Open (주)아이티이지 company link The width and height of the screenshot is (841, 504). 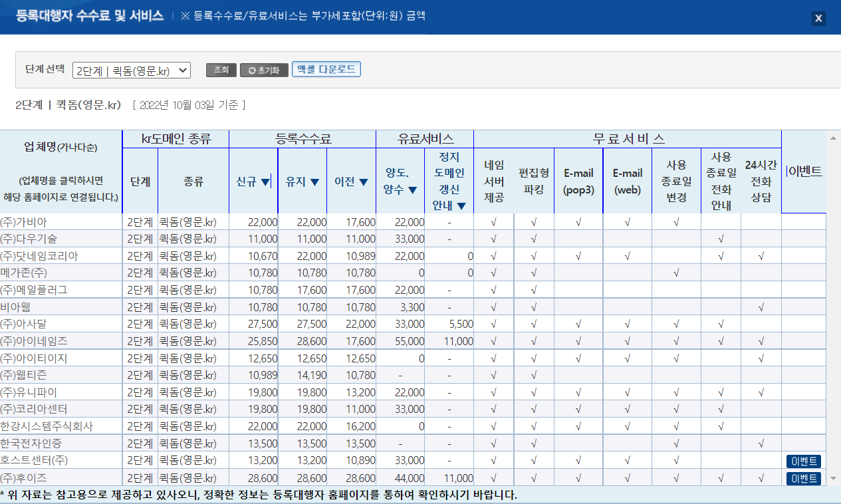(34, 358)
